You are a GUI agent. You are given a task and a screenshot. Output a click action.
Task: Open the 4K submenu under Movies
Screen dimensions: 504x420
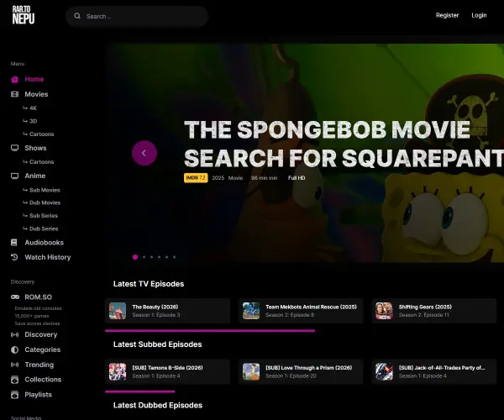30,108
